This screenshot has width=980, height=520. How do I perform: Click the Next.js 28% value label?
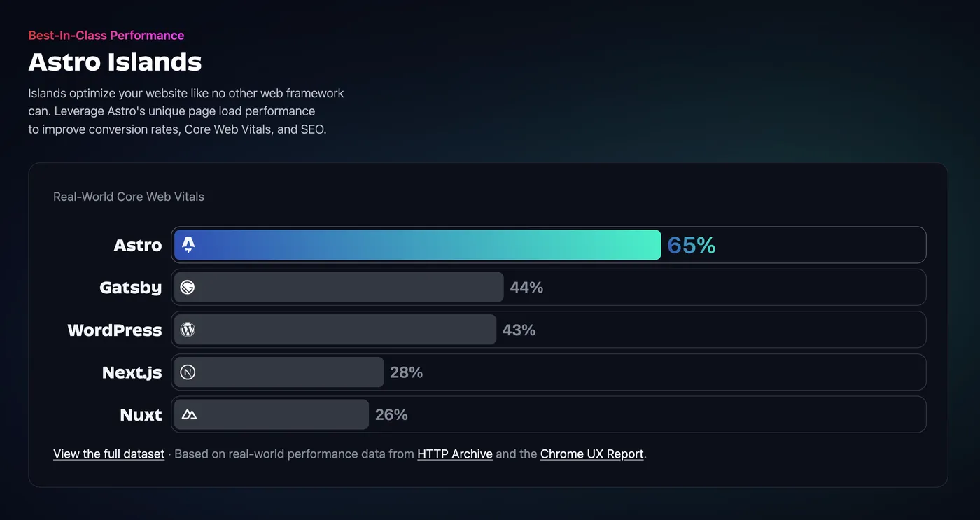pyautogui.click(x=406, y=372)
